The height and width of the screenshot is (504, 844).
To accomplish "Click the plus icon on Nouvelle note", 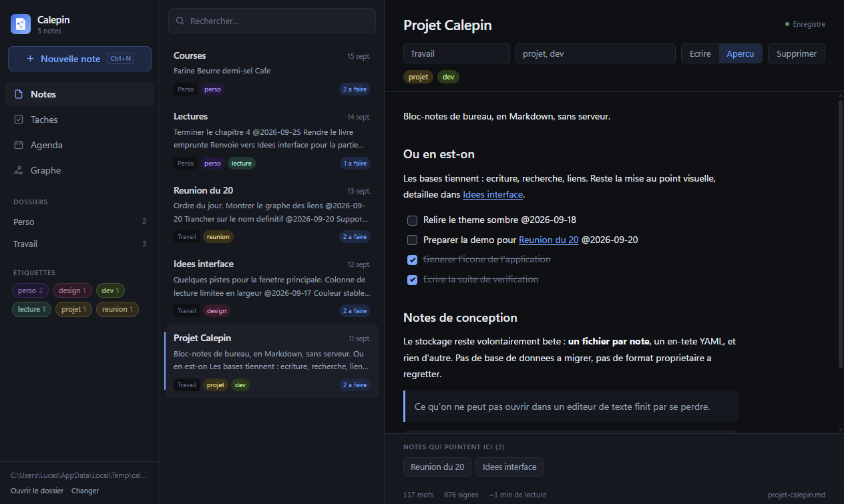I will click(x=30, y=59).
